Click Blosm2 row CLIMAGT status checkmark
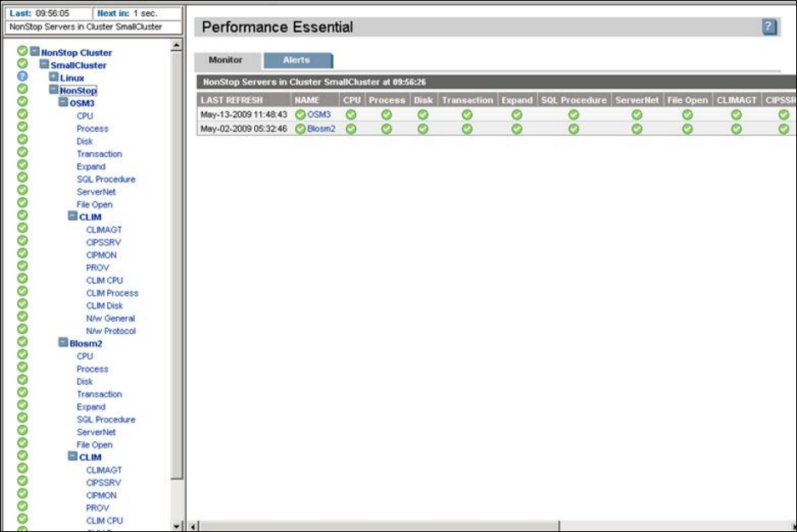The image size is (797, 532). [737, 129]
